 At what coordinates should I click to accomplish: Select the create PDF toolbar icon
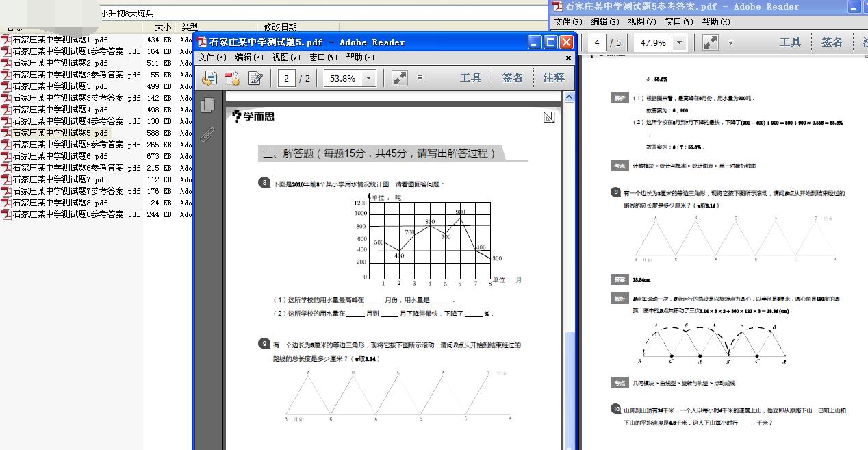pos(233,77)
